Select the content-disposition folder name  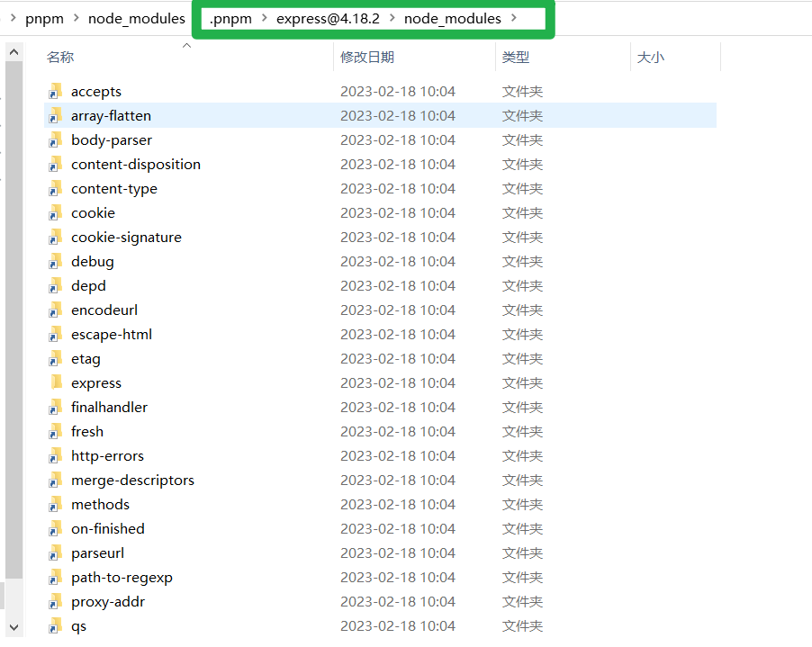pos(136,165)
